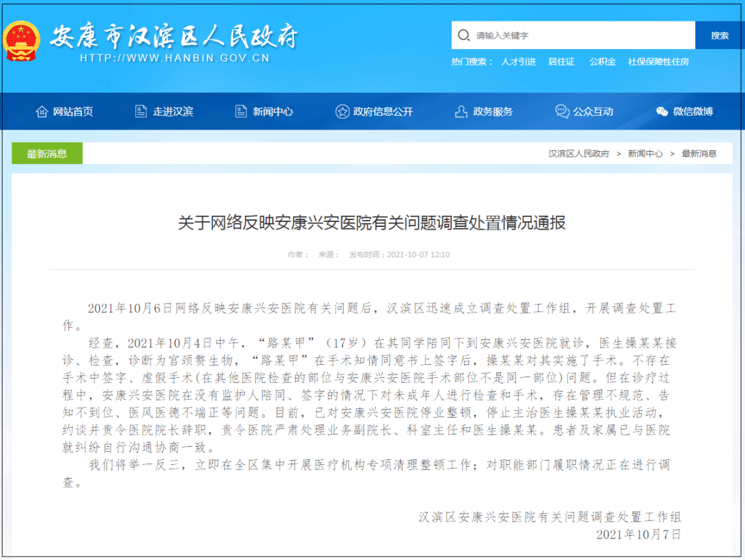Image resolution: width=745 pixels, height=560 pixels.
Task: Open the 网站首页 menu item
Action: (72, 112)
